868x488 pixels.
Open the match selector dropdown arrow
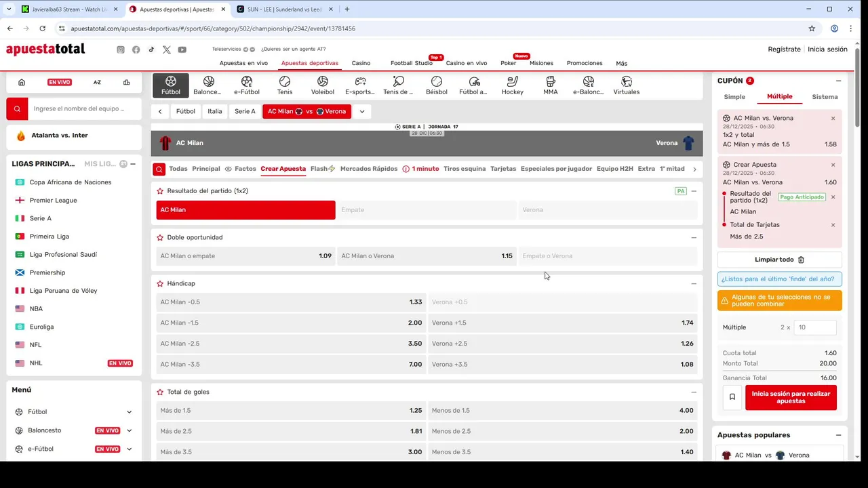pos(362,112)
